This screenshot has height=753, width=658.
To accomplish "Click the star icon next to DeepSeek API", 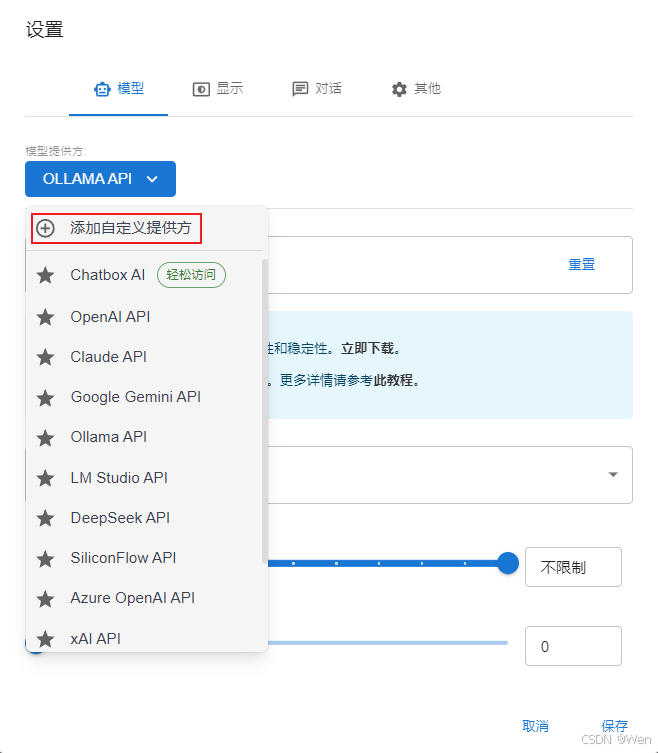I will pos(46,518).
